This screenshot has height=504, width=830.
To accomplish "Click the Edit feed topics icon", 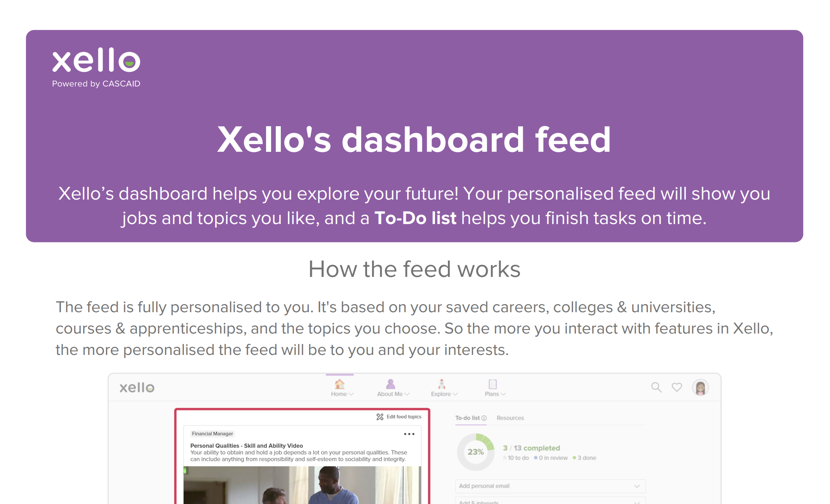I will click(380, 417).
